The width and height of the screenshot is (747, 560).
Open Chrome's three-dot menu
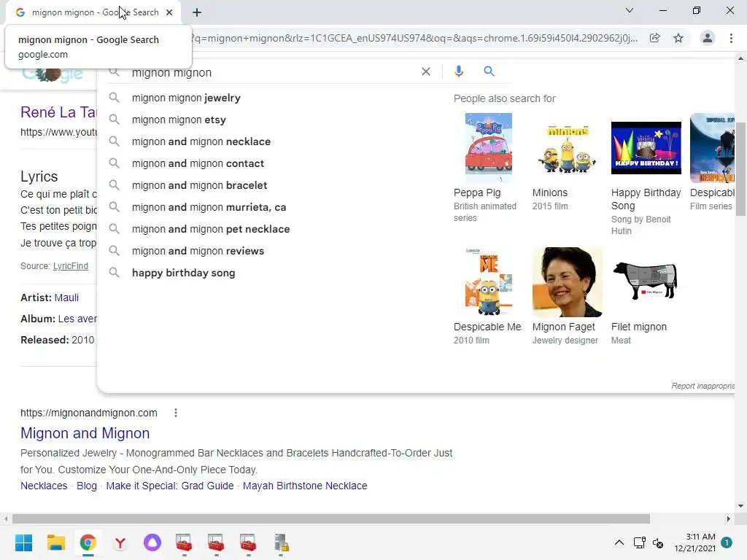tap(731, 38)
